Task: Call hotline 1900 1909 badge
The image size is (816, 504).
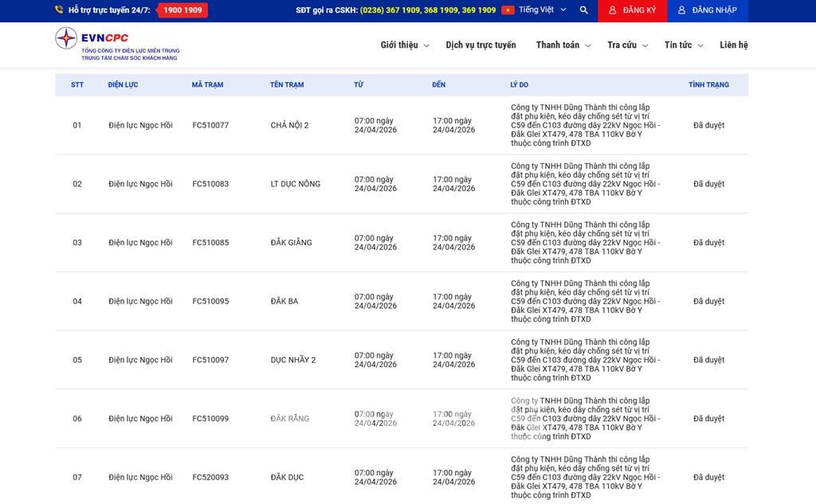Action: (182, 10)
